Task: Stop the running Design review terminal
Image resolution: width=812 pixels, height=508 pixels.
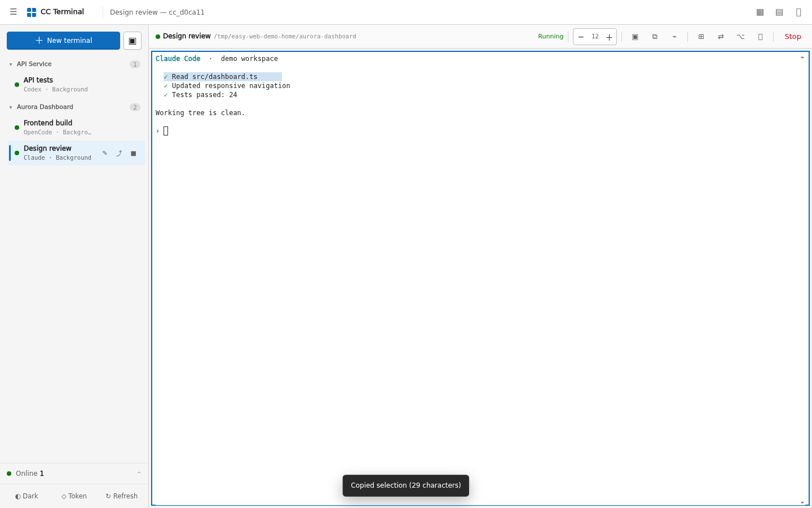Action: 793,37
